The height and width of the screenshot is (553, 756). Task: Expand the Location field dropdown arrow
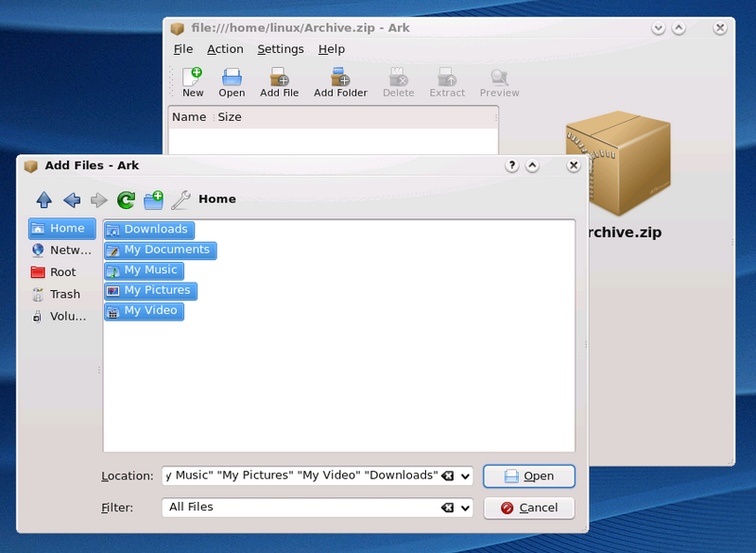tap(465, 476)
